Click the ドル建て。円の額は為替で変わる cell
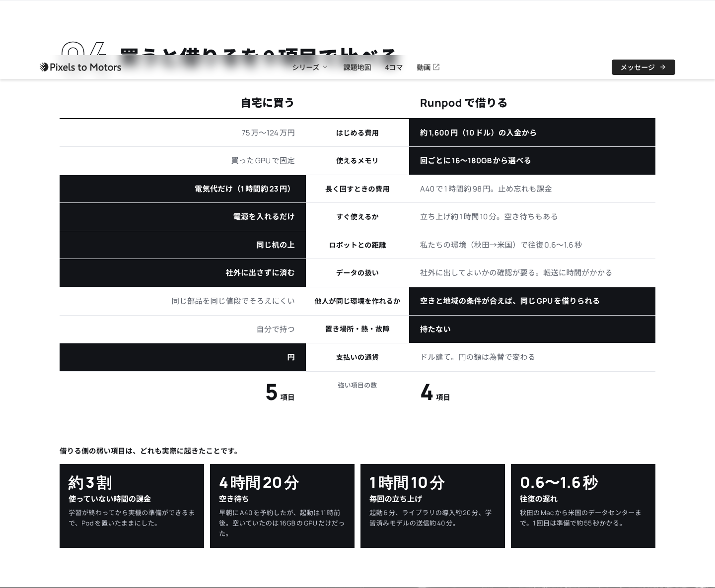This screenshot has height=588, width=715. (x=532, y=357)
